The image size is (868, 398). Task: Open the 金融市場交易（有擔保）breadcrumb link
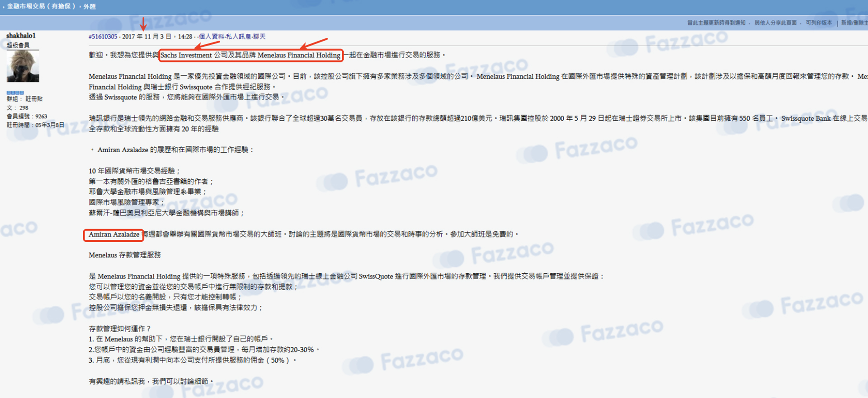(x=41, y=6)
